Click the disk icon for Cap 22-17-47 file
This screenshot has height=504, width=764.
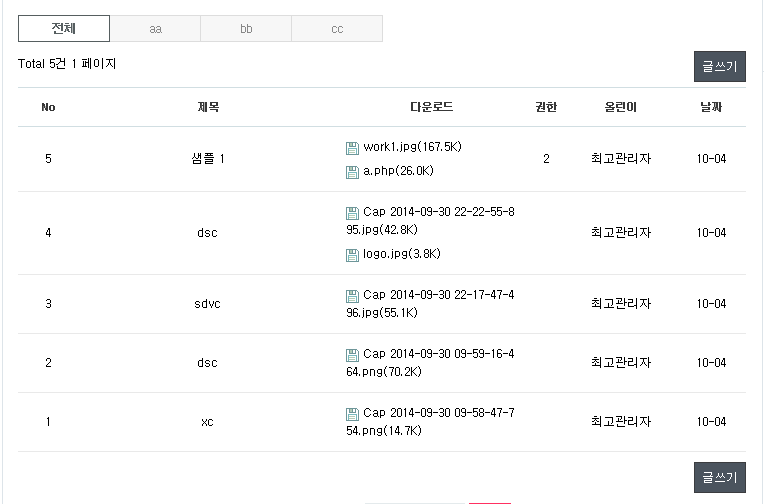352,296
